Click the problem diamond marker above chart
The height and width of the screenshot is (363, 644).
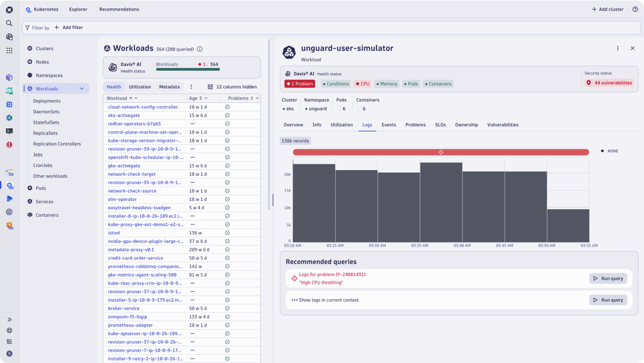click(x=441, y=152)
